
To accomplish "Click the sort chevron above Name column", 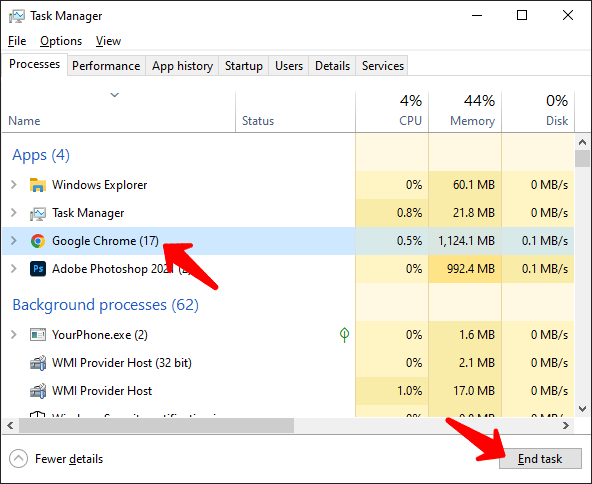I will [x=115, y=95].
